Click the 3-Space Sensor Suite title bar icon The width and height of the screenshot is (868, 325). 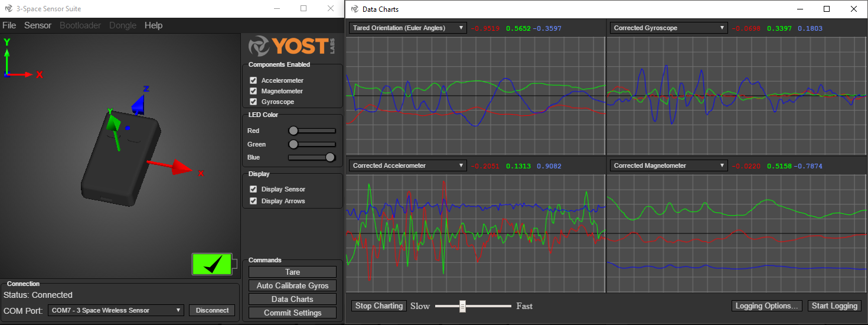(x=7, y=9)
